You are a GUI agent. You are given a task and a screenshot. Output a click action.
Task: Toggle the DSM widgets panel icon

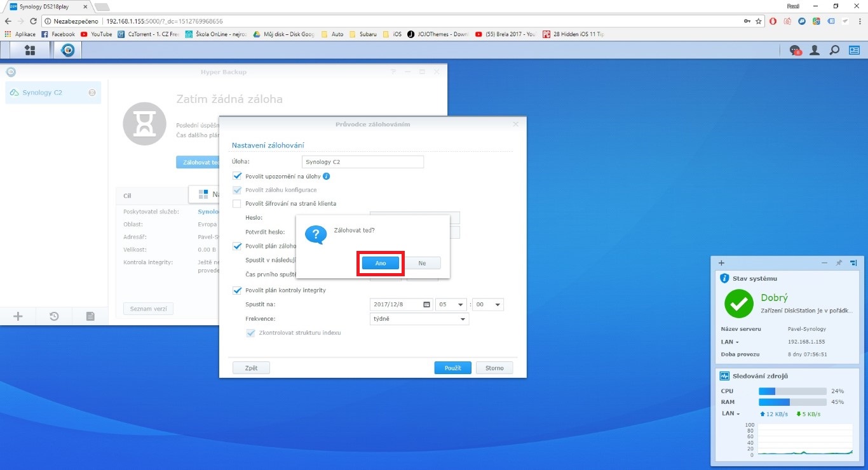tap(855, 50)
